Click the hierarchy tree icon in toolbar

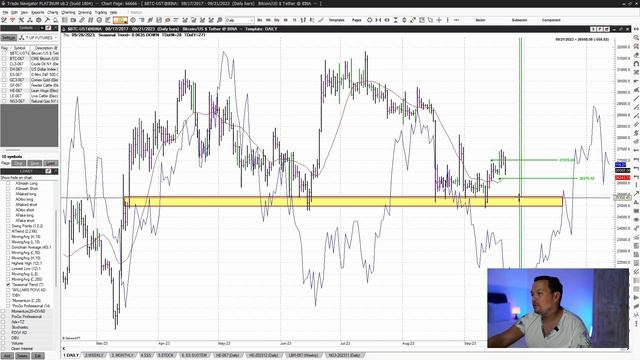click(x=30, y=20)
